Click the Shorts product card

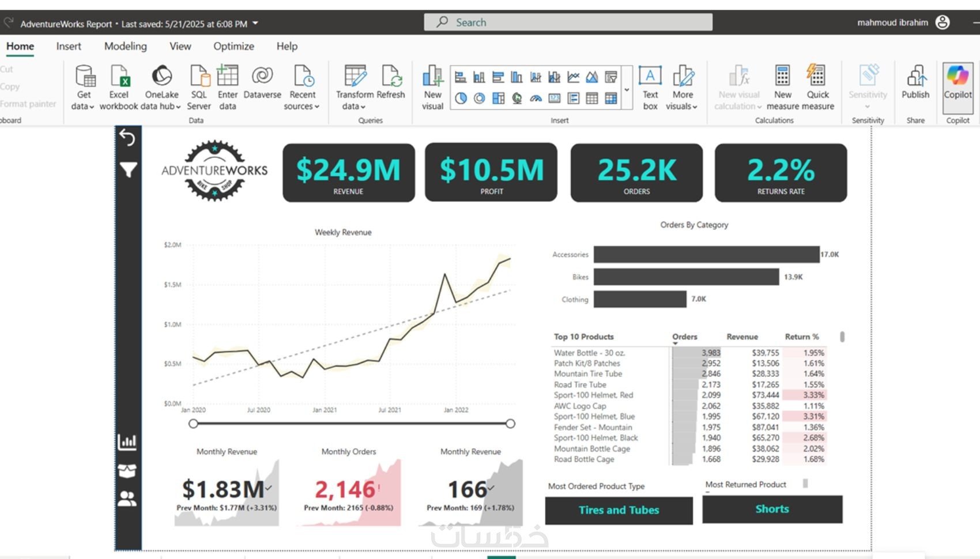pos(772,509)
